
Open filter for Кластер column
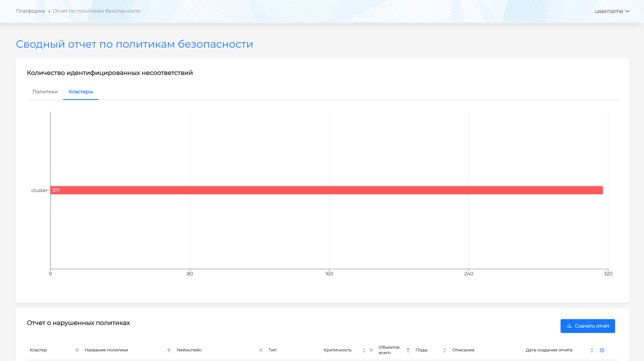tap(77, 350)
